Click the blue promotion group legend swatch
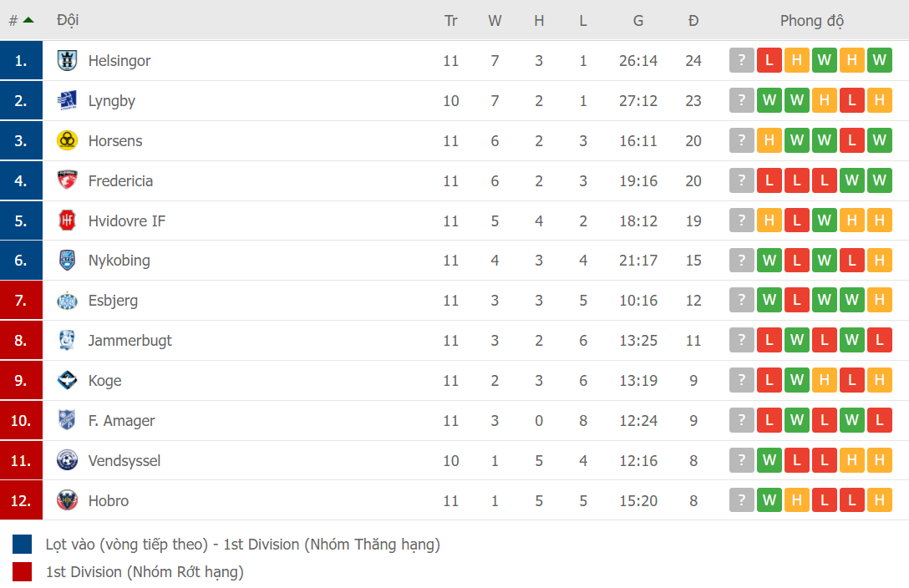Image resolution: width=909 pixels, height=588 pixels. [x=23, y=545]
